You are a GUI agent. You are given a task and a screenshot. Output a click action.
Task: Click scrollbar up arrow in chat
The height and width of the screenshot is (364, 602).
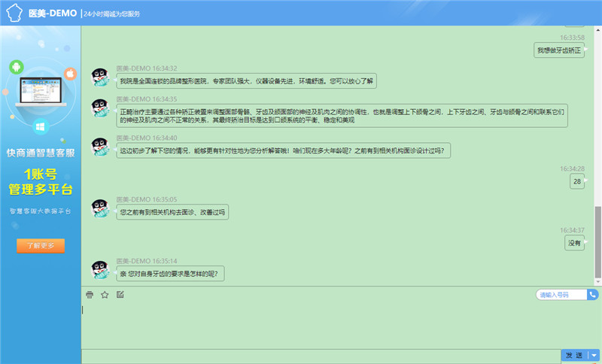(597, 31)
